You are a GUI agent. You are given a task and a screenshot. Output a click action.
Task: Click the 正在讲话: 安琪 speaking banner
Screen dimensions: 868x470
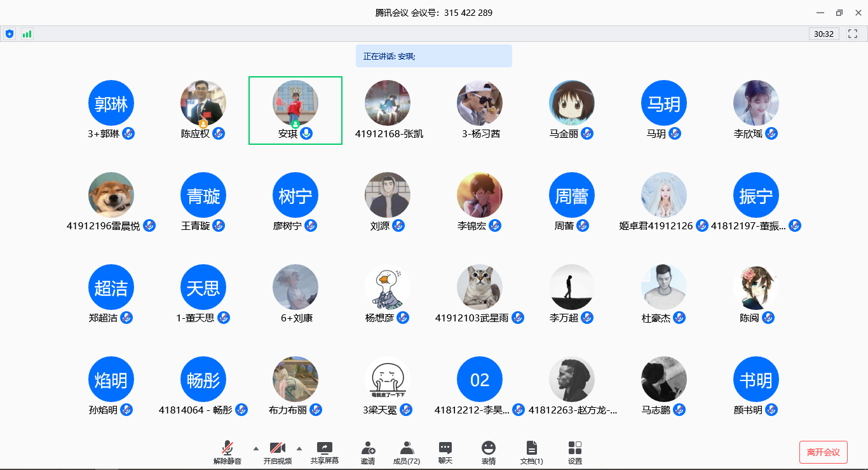[x=433, y=56]
